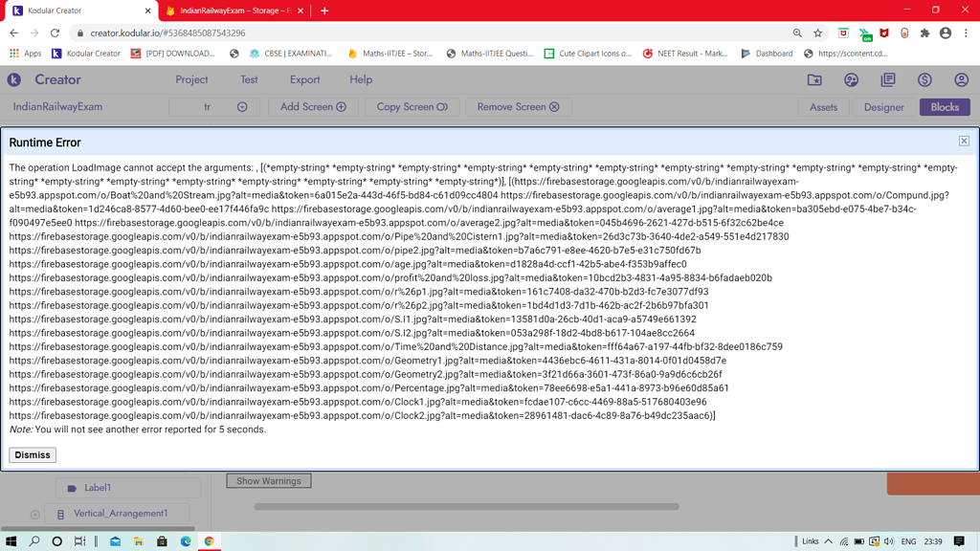
Task: Open the Chrome three-dot menu
Action: [x=966, y=33]
